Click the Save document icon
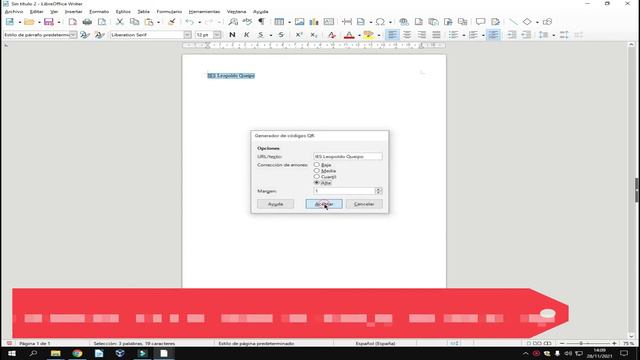Image resolution: width=640 pixels, height=360 pixels. [49, 22]
